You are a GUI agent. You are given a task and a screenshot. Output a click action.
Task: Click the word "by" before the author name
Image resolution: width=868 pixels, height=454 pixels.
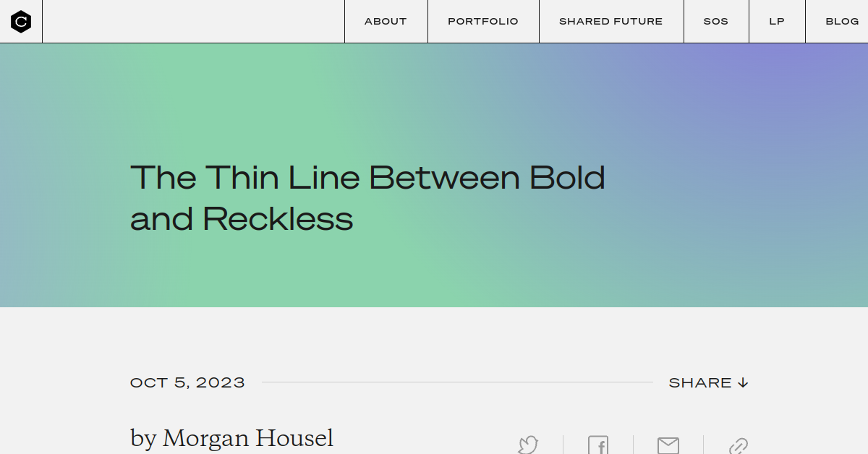tap(144, 439)
